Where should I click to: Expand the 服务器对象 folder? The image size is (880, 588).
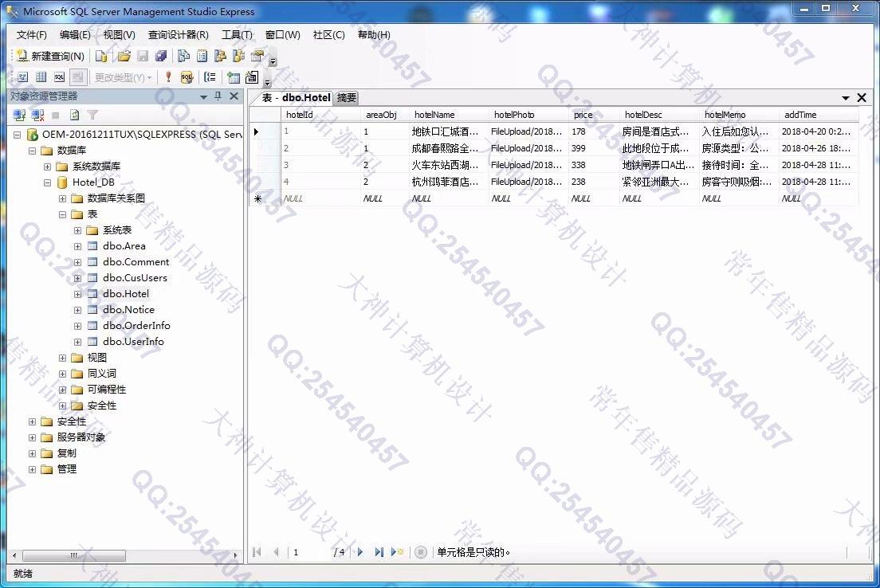(32, 437)
